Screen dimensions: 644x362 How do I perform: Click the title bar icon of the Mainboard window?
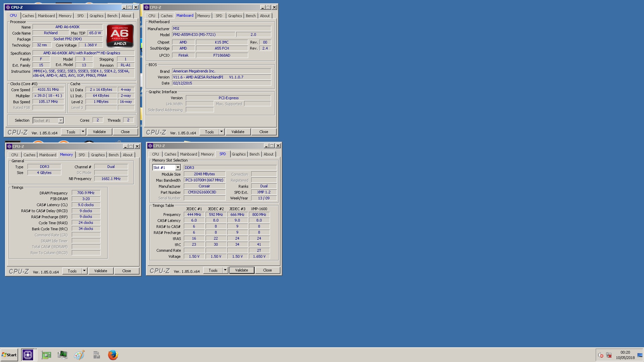point(147,7)
